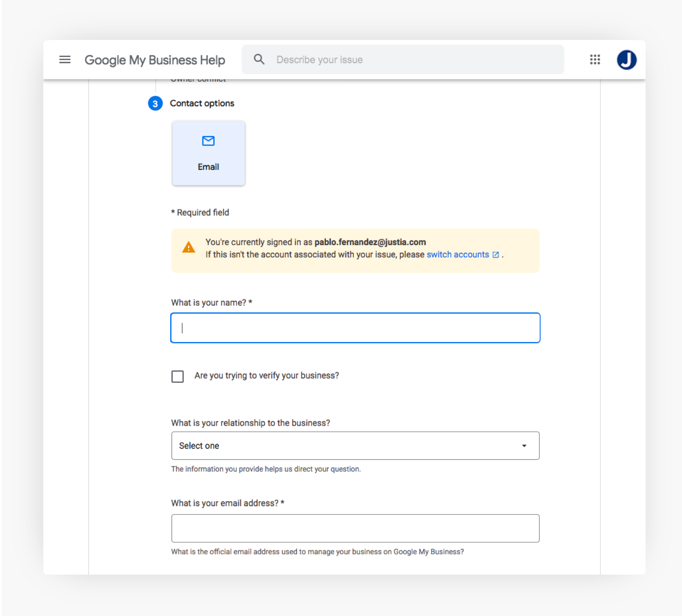Image resolution: width=682 pixels, height=616 pixels.
Task: Click the blue step 3 circle
Action: point(155,104)
